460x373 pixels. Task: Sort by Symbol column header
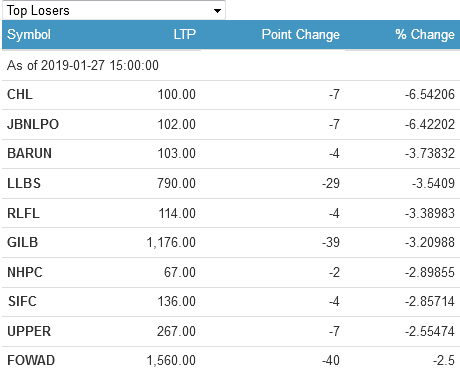[x=29, y=35]
